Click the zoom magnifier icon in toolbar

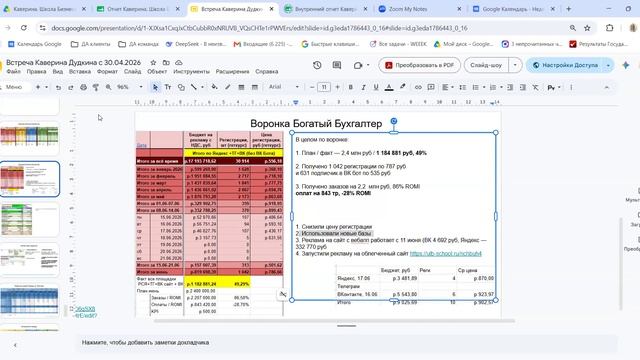(108, 87)
